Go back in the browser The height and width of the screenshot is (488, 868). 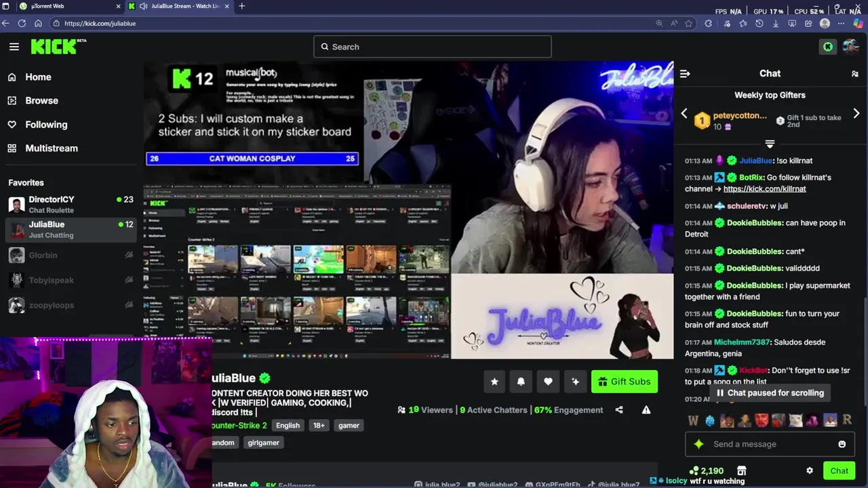click(6, 23)
